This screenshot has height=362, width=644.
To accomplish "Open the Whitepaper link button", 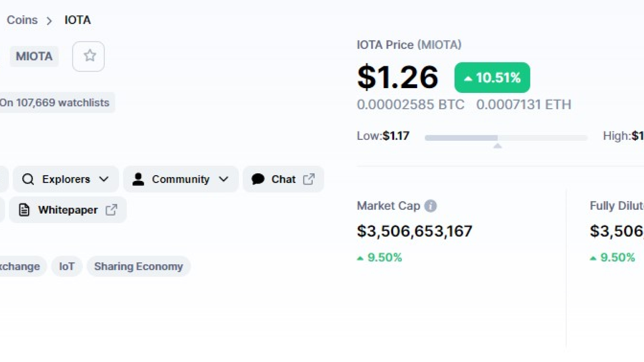I will 68,210.
